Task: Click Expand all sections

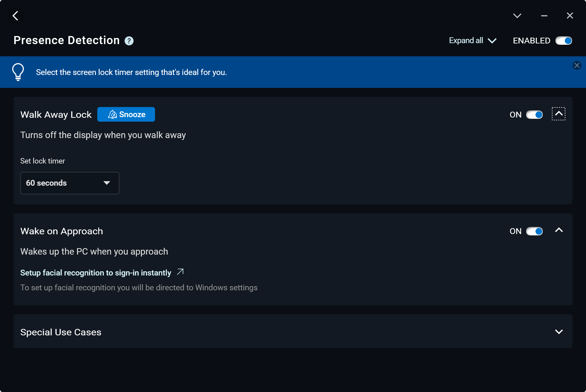Action: click(x=472, y=41)
